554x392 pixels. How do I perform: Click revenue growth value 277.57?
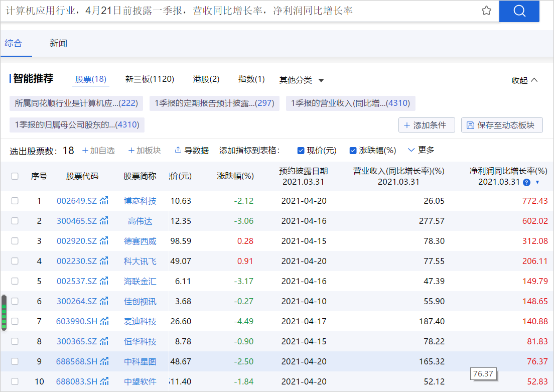tap(432, 221)
